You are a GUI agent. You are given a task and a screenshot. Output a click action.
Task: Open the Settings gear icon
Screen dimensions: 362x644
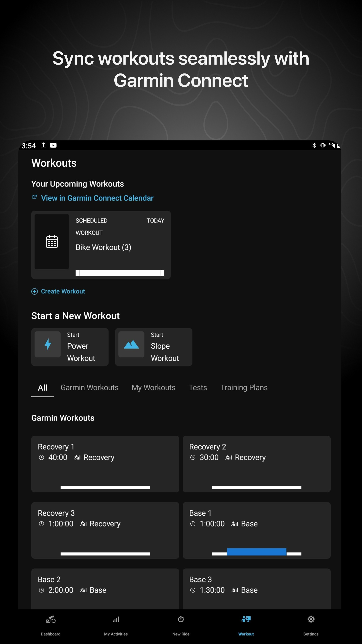pos(311,619)
